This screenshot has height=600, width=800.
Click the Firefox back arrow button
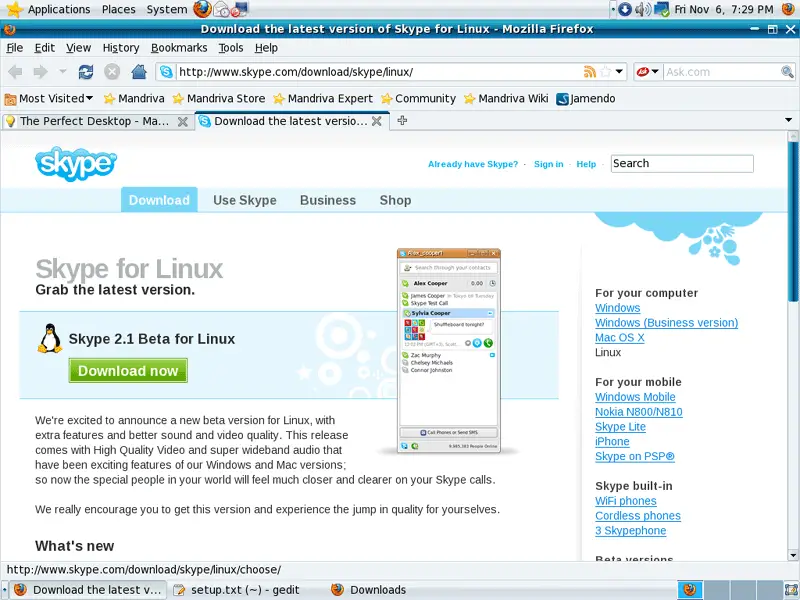click(x=16, y=72)
